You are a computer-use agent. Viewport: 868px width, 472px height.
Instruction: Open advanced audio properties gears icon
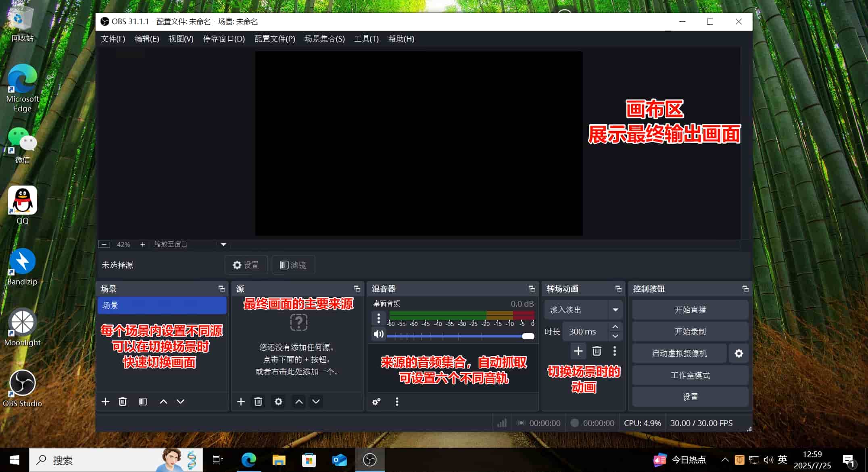(376, 401)
